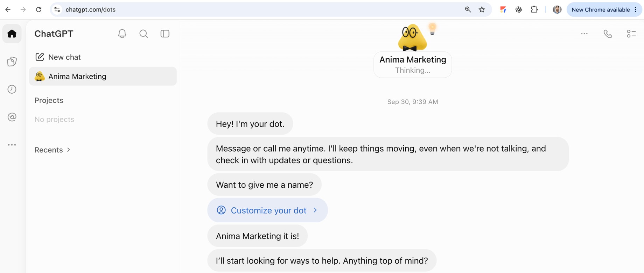Screen dimensions: 644x273
Task: Click the Projects heading
Action: [x=49, y=100]
